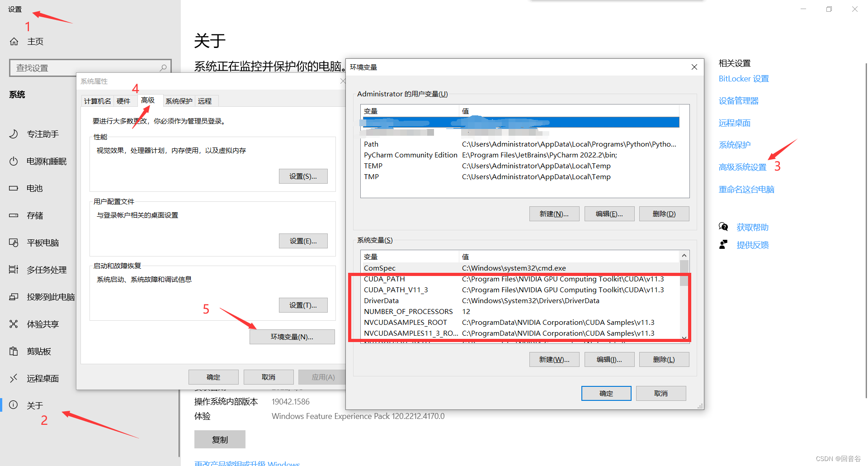Click 删除(L) for system variables
This screenshot has height=466, width=868.
(664, 360)
